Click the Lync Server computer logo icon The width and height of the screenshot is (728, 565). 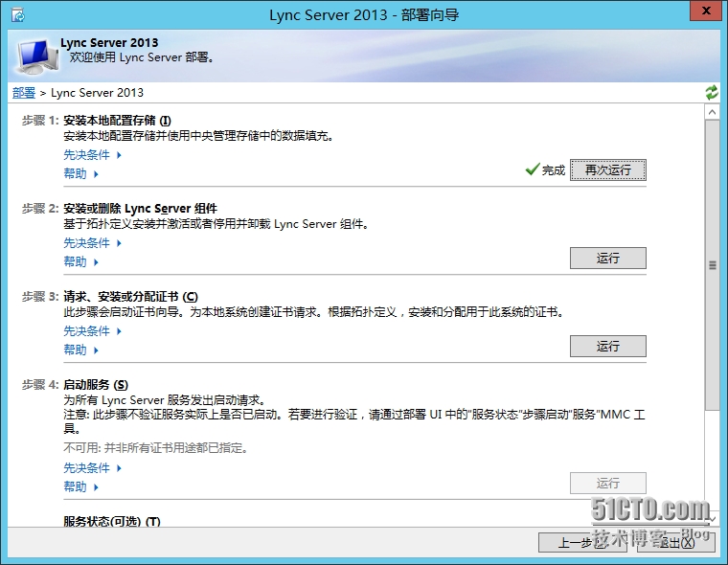coord(37,56)
